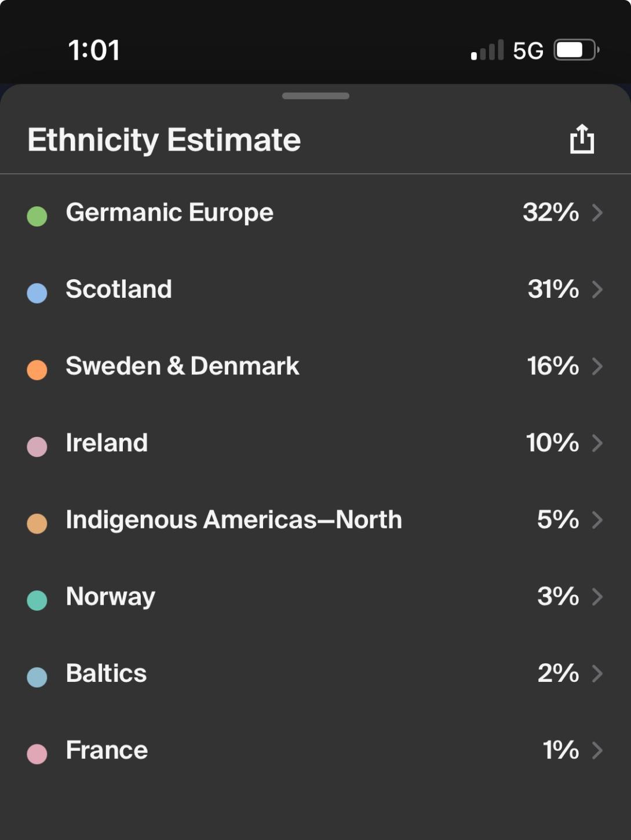Tap the 32% Germanic Europe percentage
The width and height of the screenshot is (631, 840).
(550, 213)
